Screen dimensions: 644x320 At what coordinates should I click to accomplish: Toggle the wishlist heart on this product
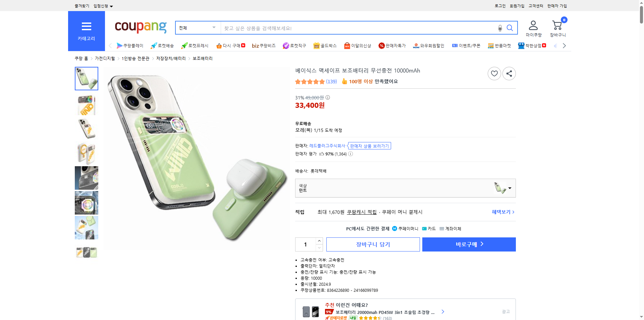click(494, 73)
